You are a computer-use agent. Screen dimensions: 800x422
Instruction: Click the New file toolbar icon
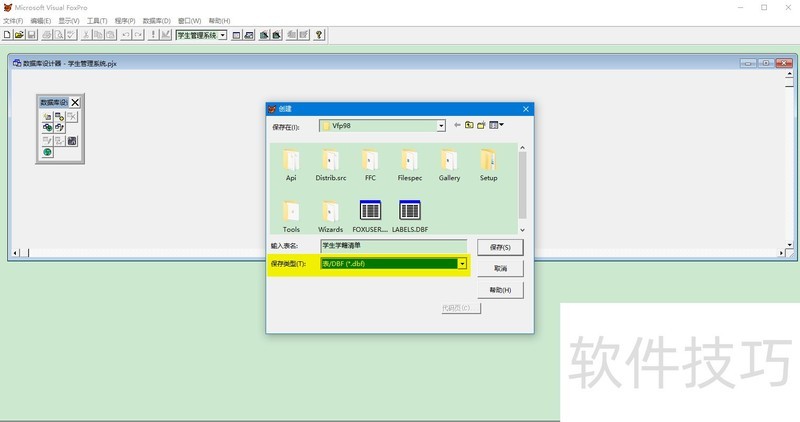tap(7, 35)
